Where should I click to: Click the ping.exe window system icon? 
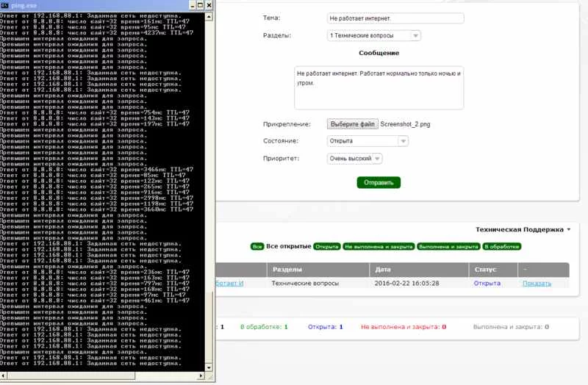[4, 5]
